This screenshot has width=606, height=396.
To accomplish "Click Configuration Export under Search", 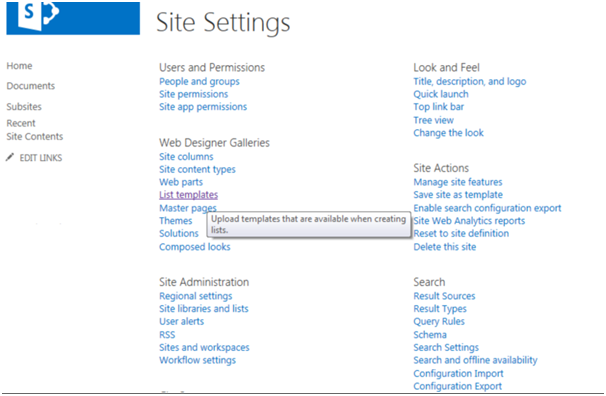I will pyautogui.click(x=458, y=386).
